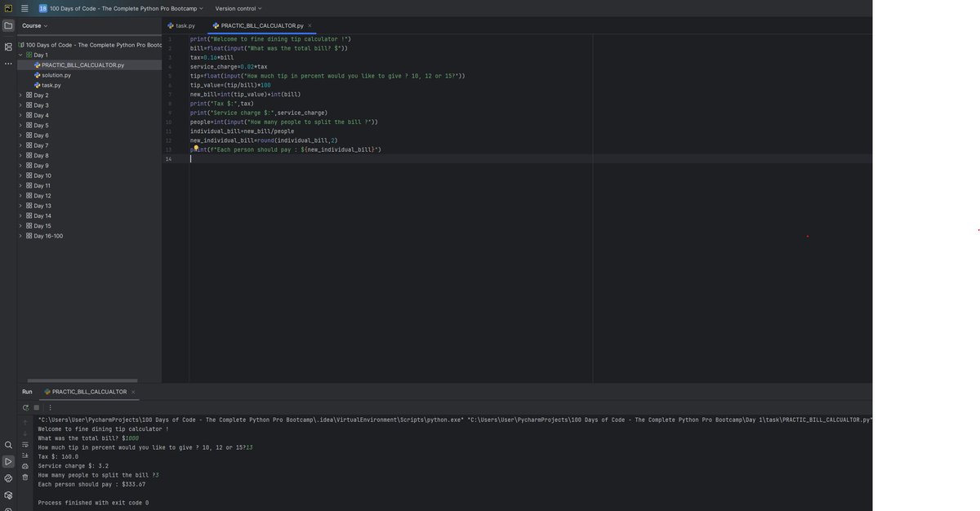Open the Structure tool window icon

click(x=8, y=47)
